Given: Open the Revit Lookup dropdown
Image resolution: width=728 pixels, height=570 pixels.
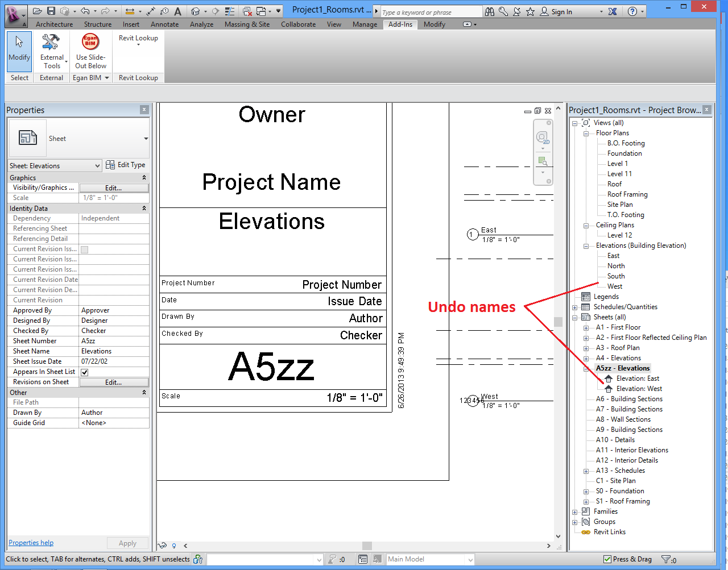Looking at the screenshot, I should (138, 41).
